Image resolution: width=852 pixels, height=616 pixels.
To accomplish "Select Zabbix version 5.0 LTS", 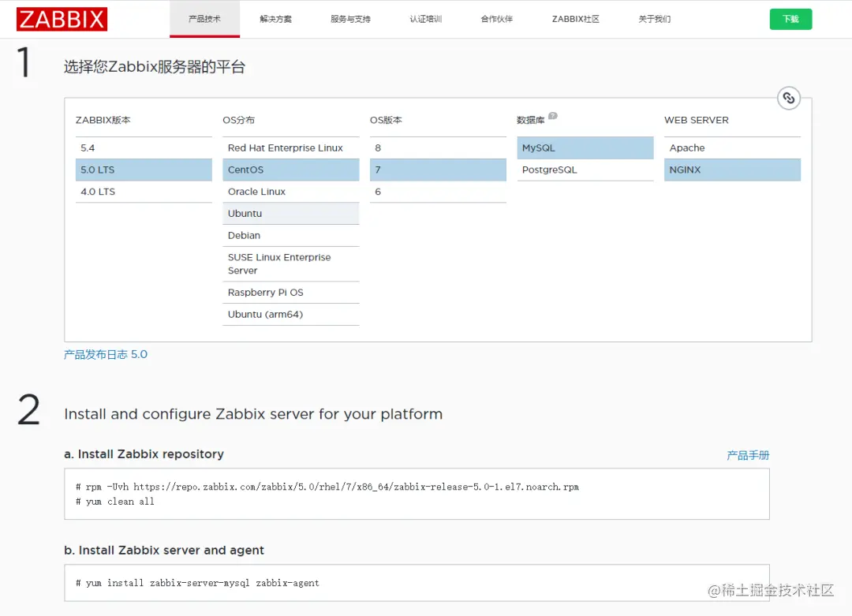I will pos(144,170).
